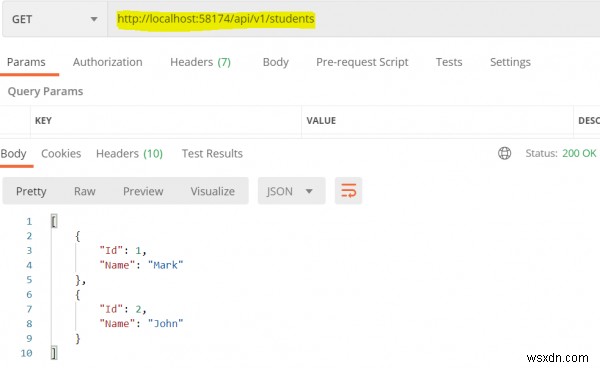Open the request Headers (7) tab

201,62
